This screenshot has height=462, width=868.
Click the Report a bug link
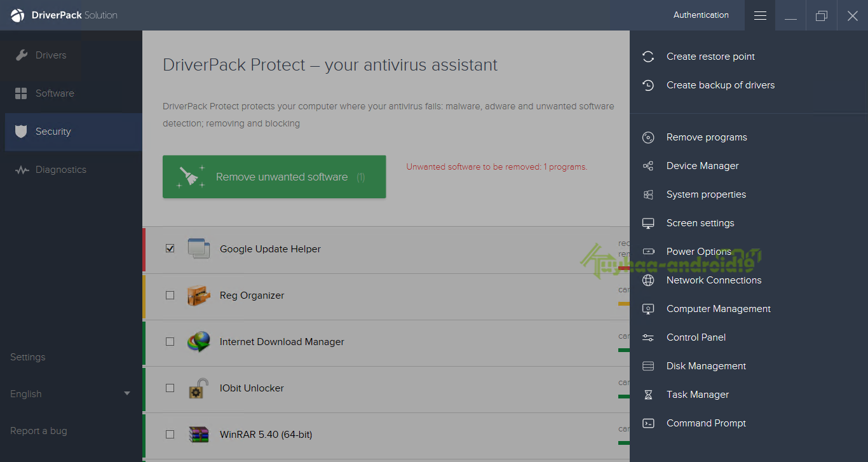pos(39,431)
